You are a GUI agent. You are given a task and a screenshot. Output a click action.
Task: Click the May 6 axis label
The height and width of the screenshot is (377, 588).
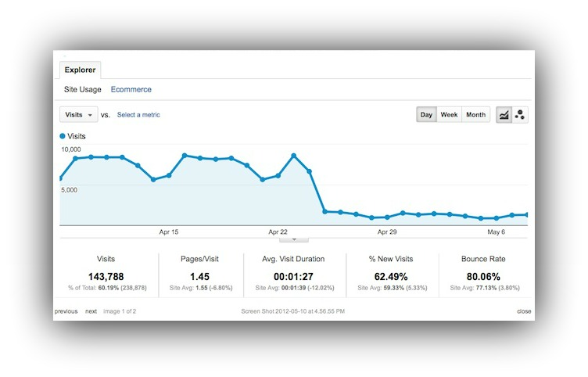[496, 232]
